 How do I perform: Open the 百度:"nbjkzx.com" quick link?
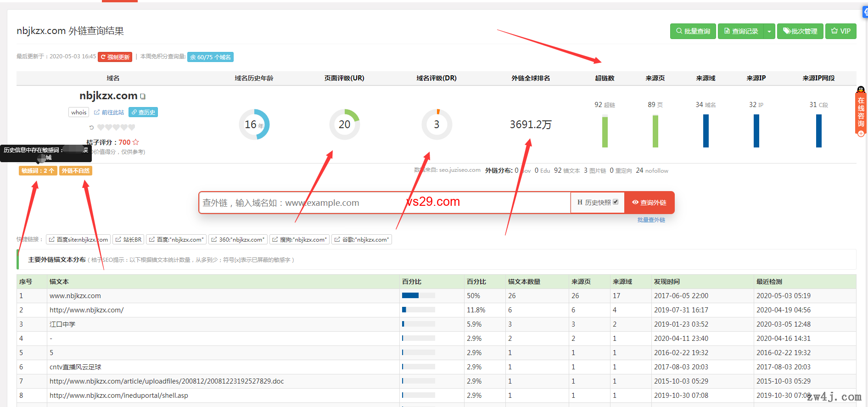(176, 239)
